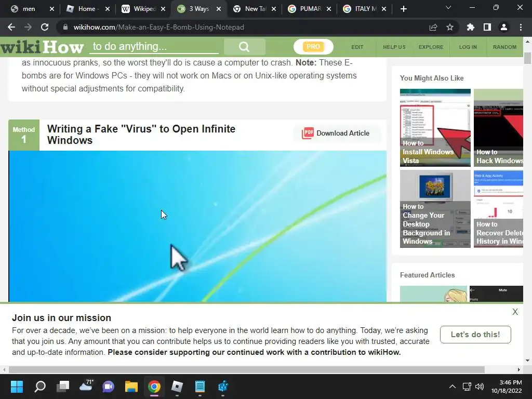
Task: Show hidden system tray icons
Action: [453, 387]
